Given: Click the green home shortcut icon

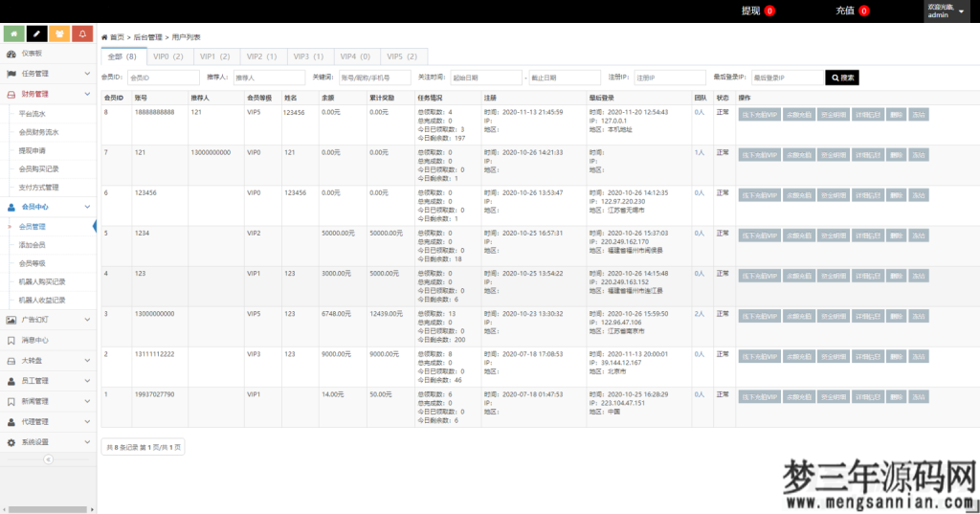Looking at the screenshot, I should (13, 34).
